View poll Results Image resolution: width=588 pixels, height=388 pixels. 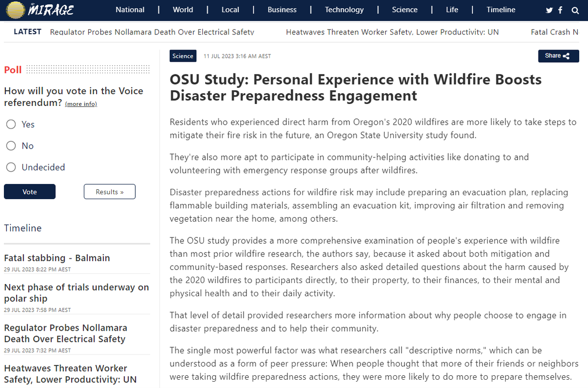110,192
